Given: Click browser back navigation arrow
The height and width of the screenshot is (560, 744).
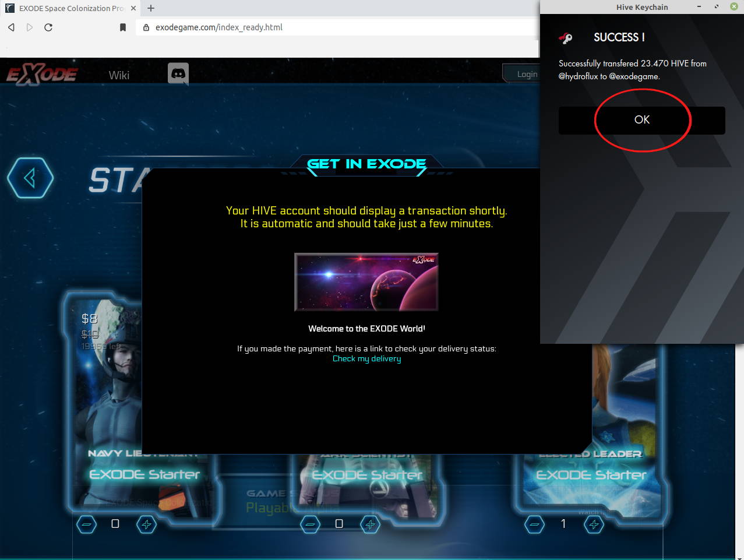Looking at the screenshot, I should [x=11, y=27].
